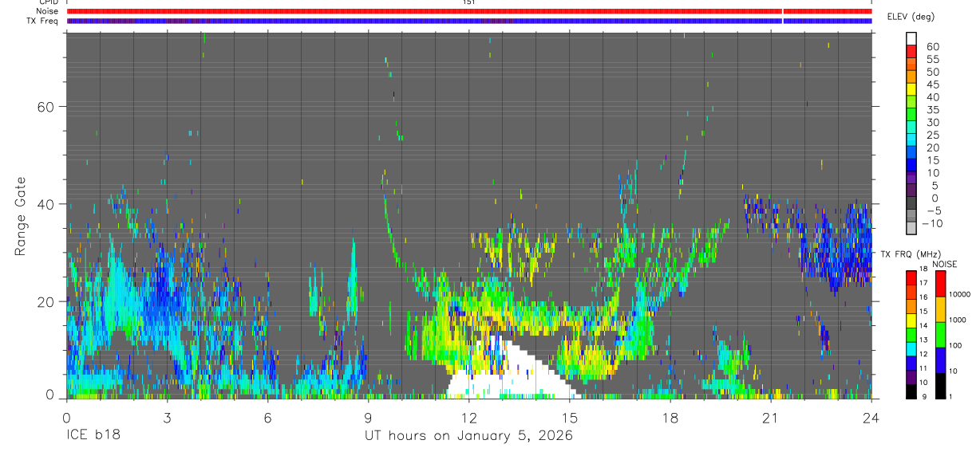The image size is (980, 452).
Task: Click the red segment of the NOISE colorbar
Action: 939,284
